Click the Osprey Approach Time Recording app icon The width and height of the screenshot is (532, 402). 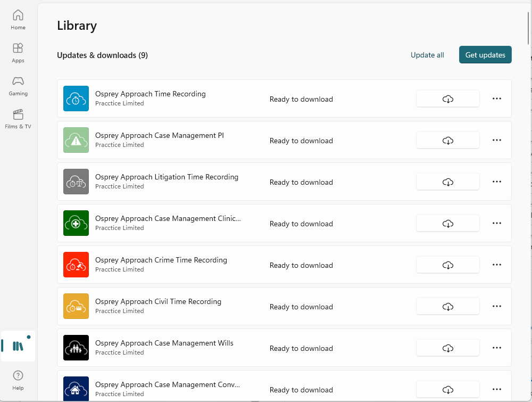pyautogui.click(x=76, y=99)
